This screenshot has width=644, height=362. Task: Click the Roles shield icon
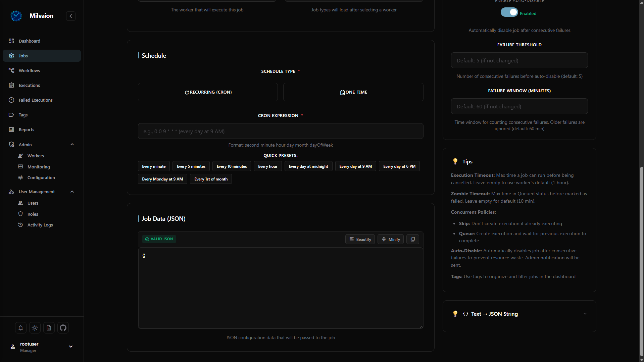(x=20, y=214)
